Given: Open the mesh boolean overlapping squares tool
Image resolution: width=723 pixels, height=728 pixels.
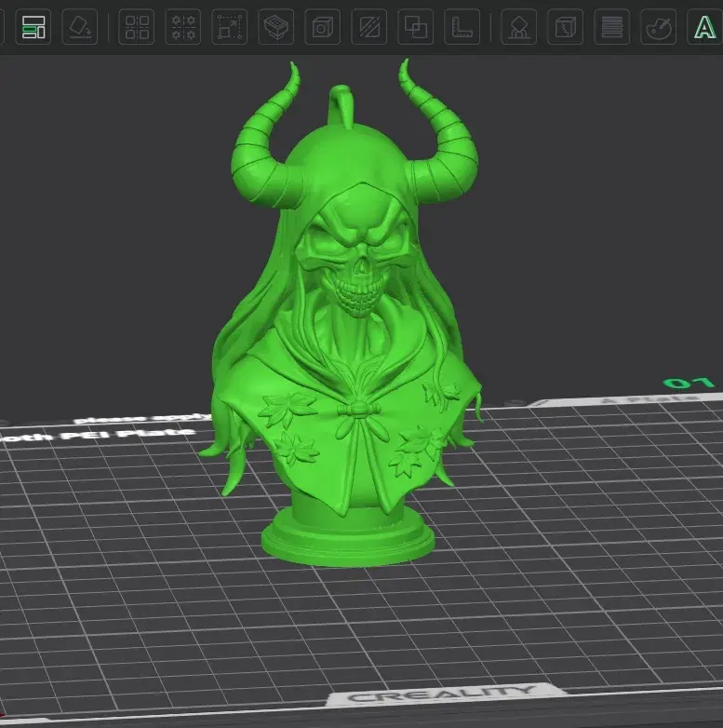Looking at the screenshot, I should point(416,27).
